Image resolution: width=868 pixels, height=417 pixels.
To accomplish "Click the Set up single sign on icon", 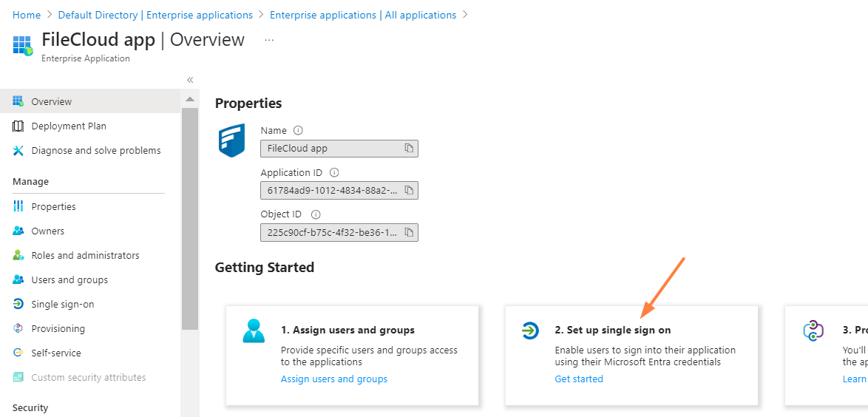I will [530, 330].
